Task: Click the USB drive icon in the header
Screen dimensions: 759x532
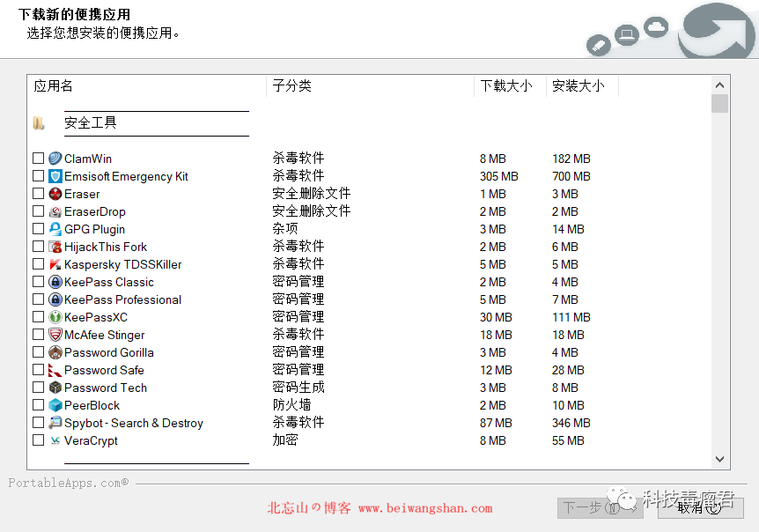Action: point(599,45)
